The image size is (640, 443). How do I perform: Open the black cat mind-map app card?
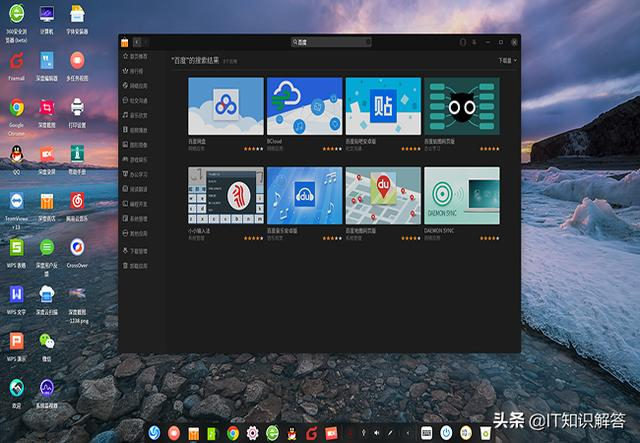click(x=462, y=106)
